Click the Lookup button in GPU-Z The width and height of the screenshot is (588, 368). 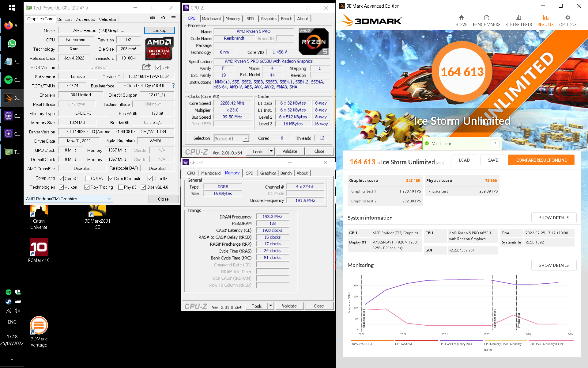point(159,30)
